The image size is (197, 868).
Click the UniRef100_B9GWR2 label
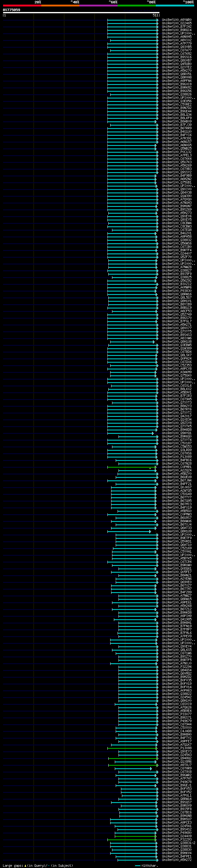point(176,775)
